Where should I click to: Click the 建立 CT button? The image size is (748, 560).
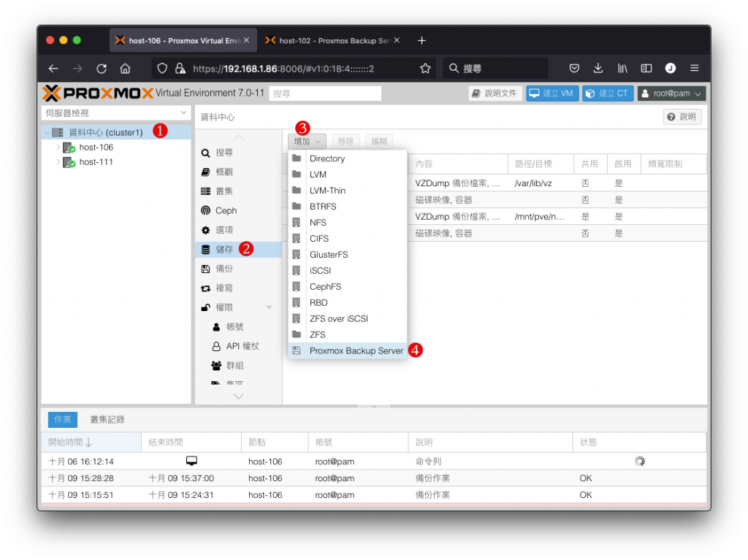tap(607, 93)
